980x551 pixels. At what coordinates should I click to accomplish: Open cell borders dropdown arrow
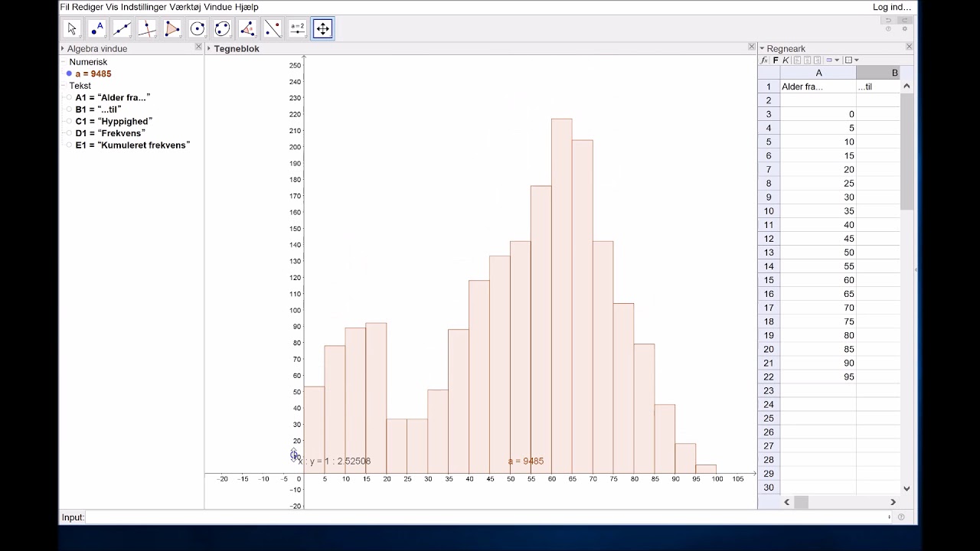point(856,60)
